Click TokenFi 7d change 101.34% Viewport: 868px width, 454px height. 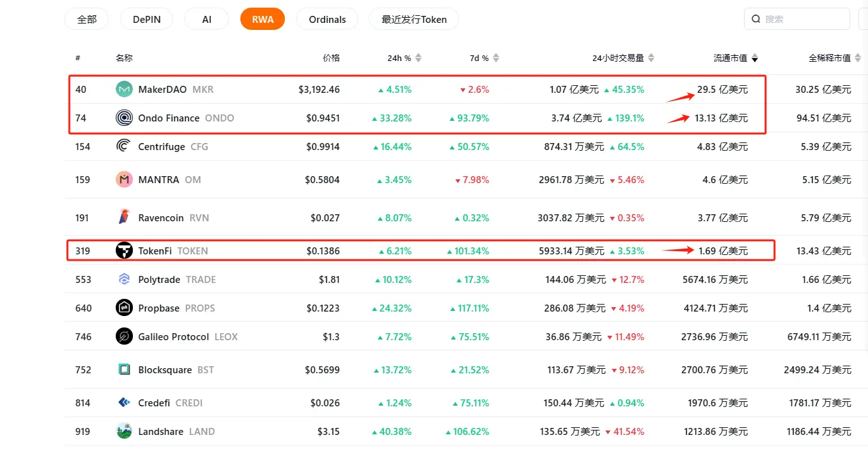[468, 251]
